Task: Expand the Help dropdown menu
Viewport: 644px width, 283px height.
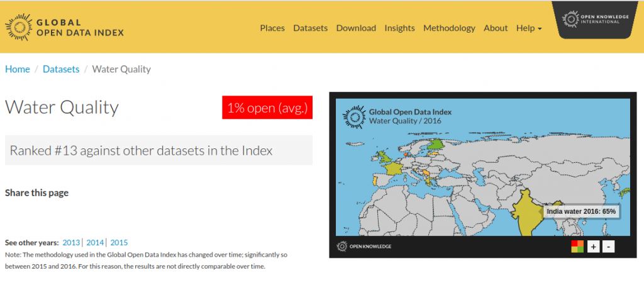Action: pyautogui.click(x=529, y=28)
